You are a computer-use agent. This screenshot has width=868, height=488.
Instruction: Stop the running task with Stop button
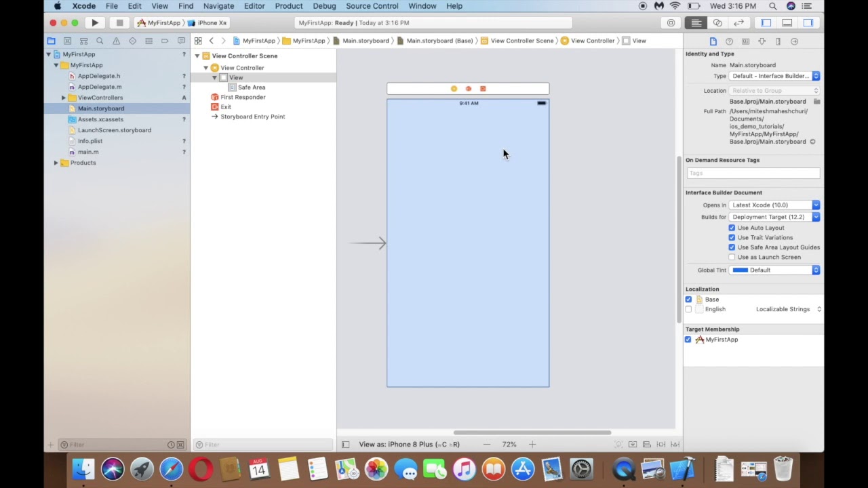[119, 23]
